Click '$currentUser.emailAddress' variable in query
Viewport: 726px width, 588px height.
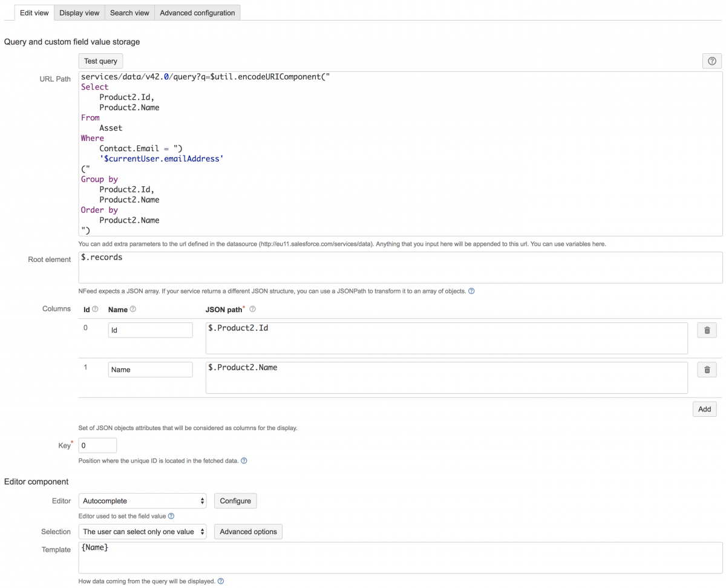click(162, 158)
